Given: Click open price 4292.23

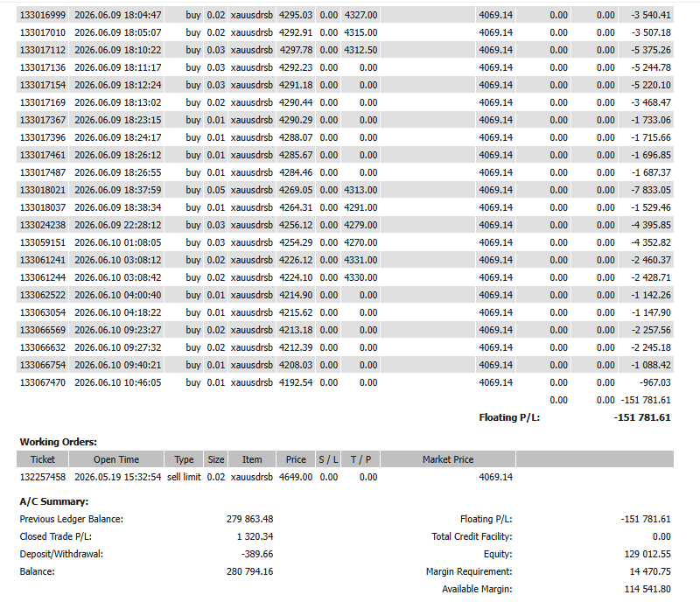Looking at the screenshot, I should [296, 67].
